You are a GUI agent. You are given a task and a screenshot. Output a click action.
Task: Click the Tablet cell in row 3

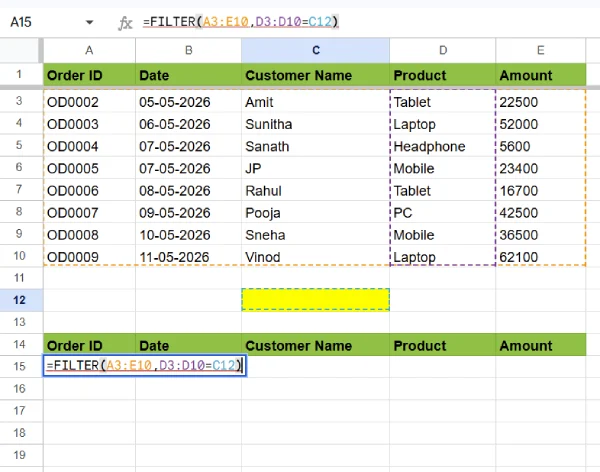443,102
